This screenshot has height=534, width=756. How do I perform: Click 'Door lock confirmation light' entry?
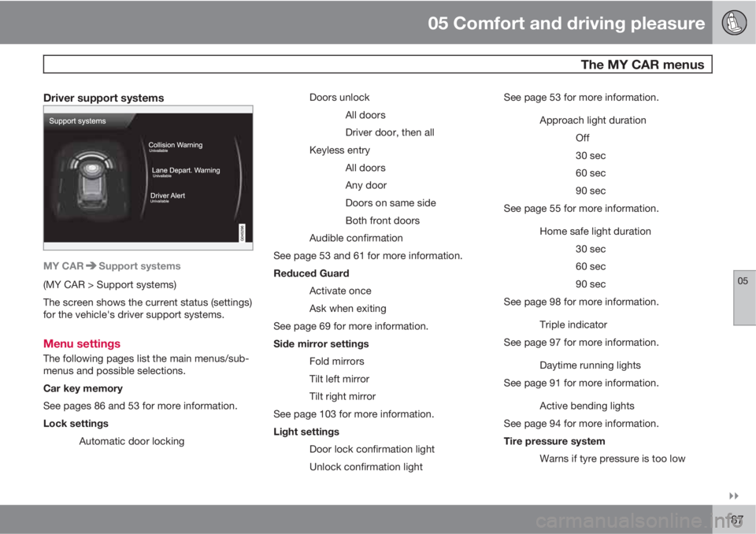pos(372,449)
